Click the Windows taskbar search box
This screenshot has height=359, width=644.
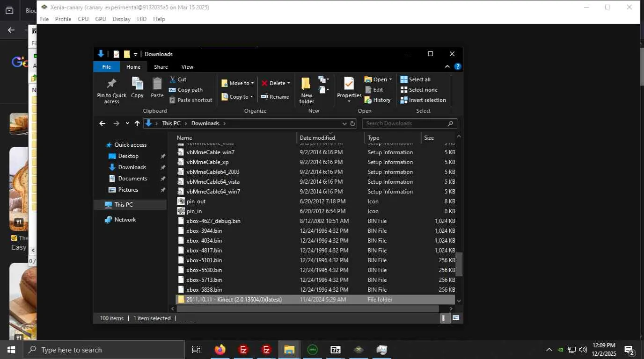pyautogui.click(x=103, y=350)
